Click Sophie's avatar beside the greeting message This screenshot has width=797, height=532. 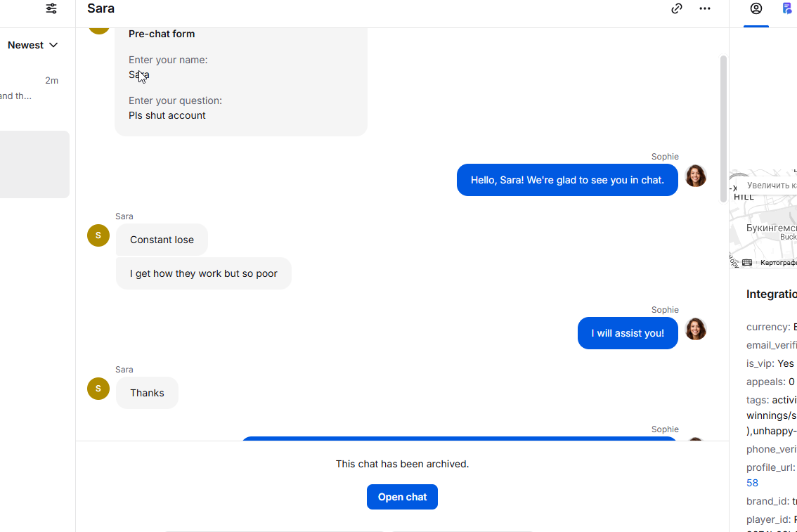click(696, 176)
